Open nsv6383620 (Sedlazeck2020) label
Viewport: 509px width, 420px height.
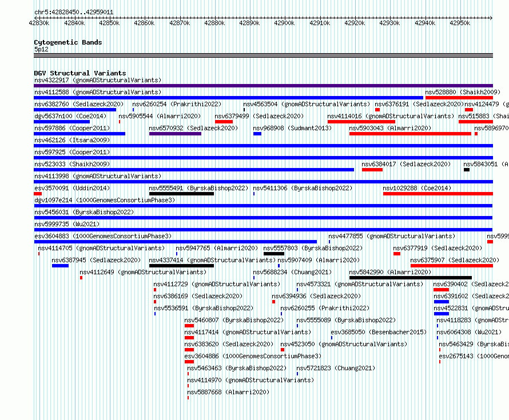[x=229, y=344]
